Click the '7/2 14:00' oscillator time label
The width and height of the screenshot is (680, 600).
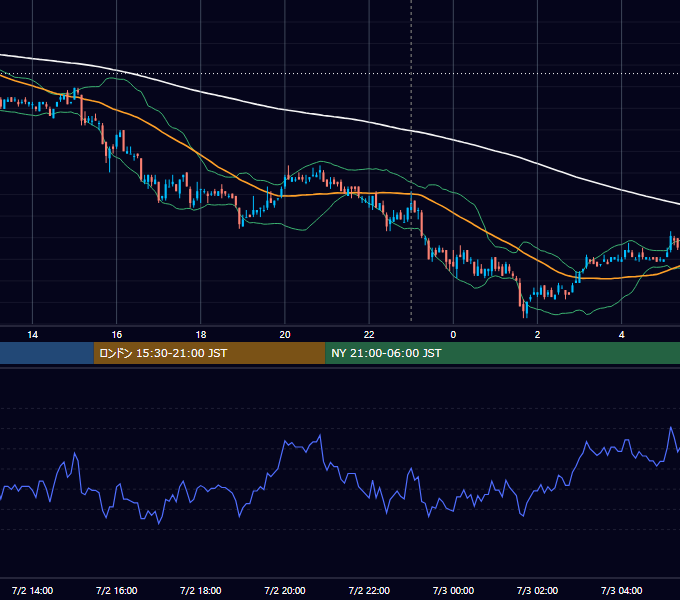[33, 590]
